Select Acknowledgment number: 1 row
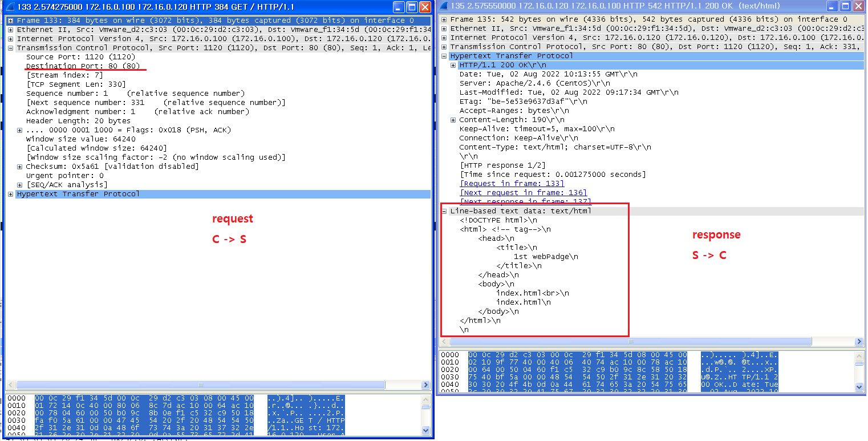The width and height of the screenshot is (868, 441). coord(137,112)
